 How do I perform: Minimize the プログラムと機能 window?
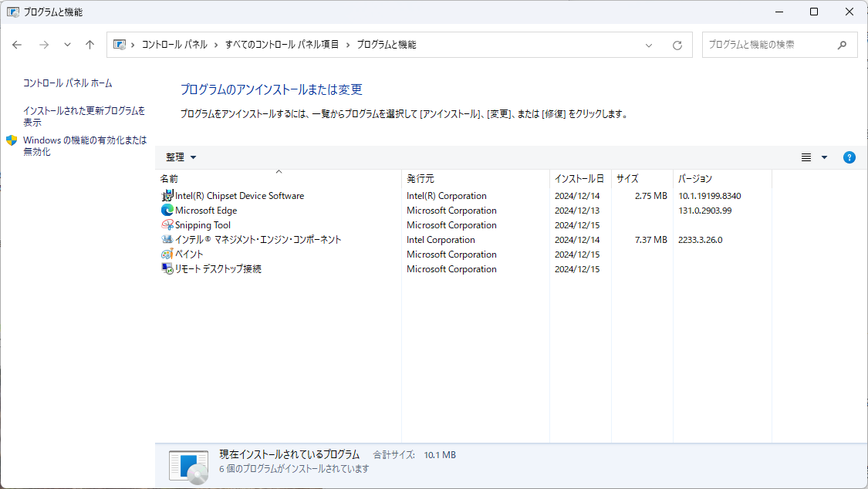tap(778, 12)
